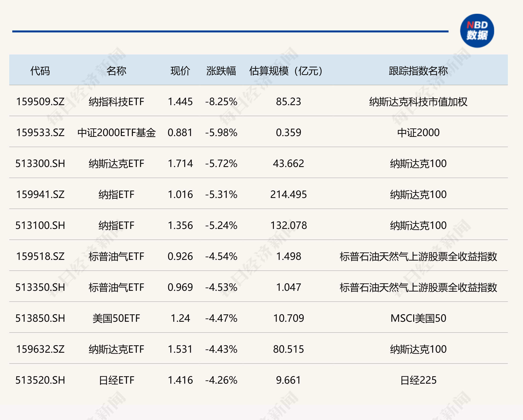The image size is (523, 420).
Task: Click the 132.078 scale value
Action: [288, 225]
